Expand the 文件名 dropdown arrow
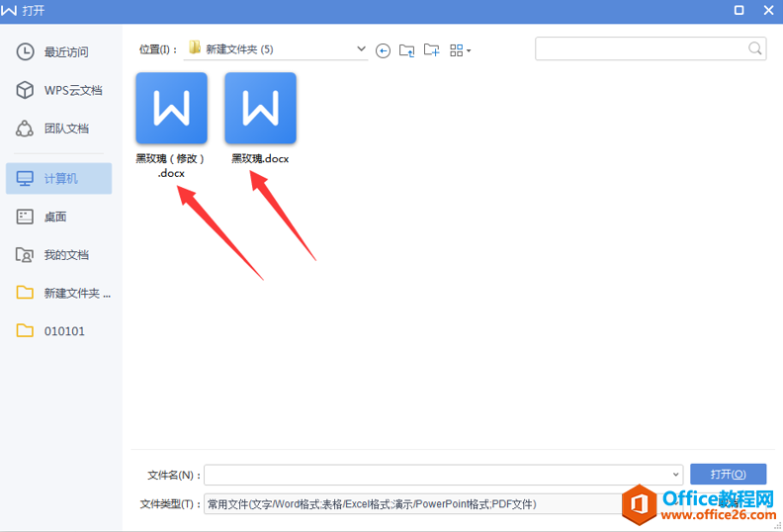Screen dimensions: 783x532 pos(675,475)
